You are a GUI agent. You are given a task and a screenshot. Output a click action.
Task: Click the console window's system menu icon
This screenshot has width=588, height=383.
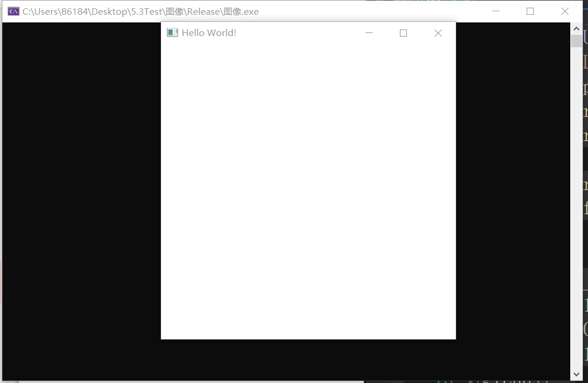(13, 11)
